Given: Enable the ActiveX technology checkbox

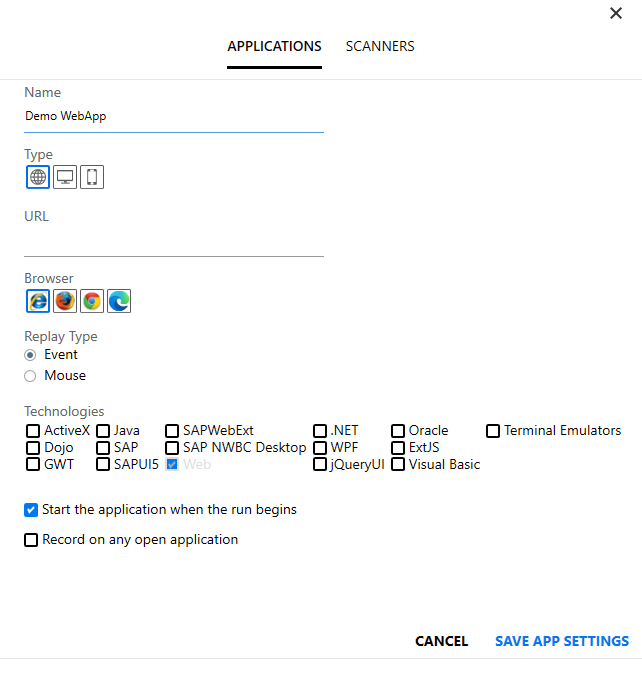Looking at the screenshot, I should click(33, 431).
